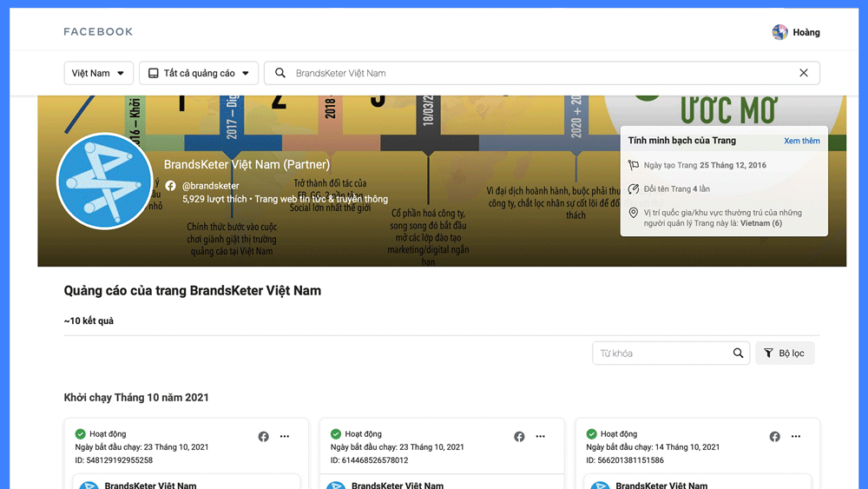Screen dimensions: 868x489
Task: Click Quảng cáo của trang BrandsKeter Việt Nam heading
Action: coord(193,291)
